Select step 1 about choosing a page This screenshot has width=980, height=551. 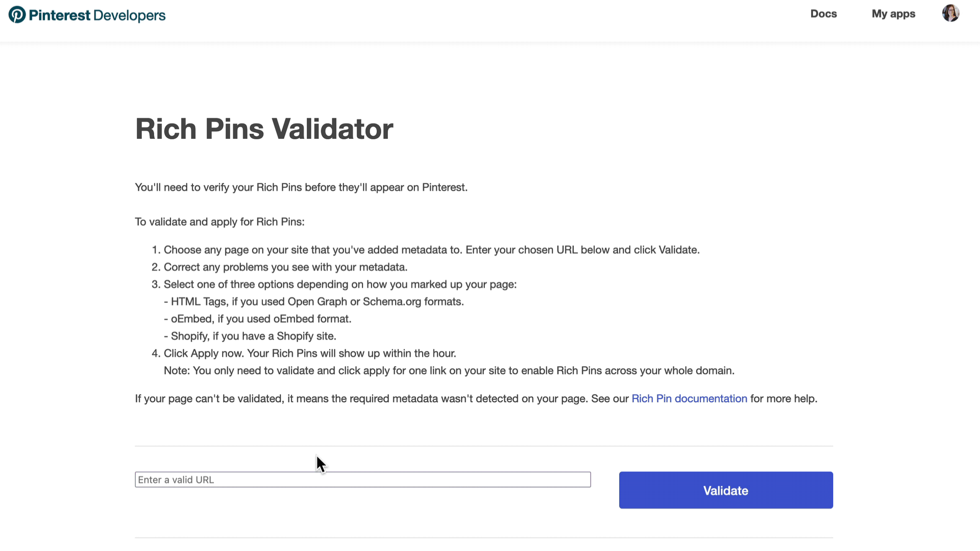426,250
